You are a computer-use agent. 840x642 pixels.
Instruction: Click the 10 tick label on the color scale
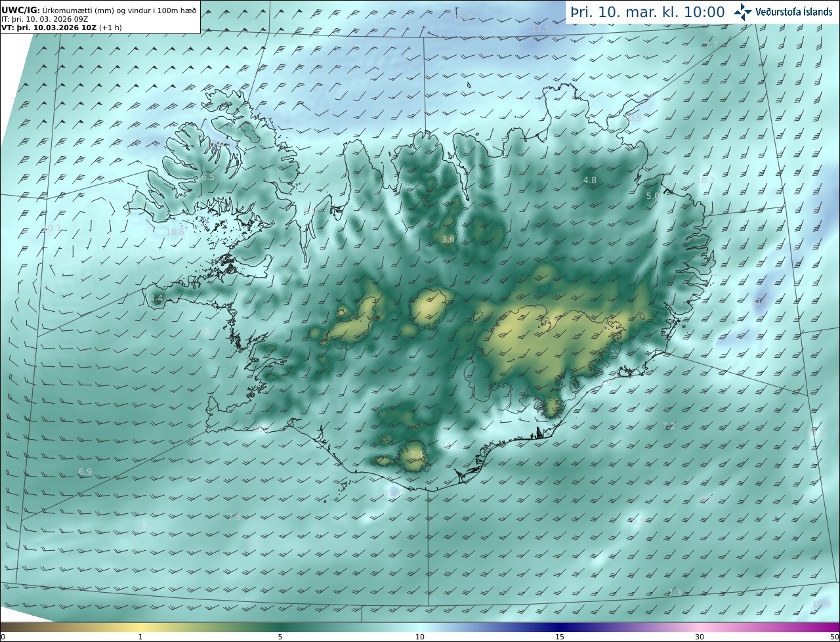tap(420, 637)
